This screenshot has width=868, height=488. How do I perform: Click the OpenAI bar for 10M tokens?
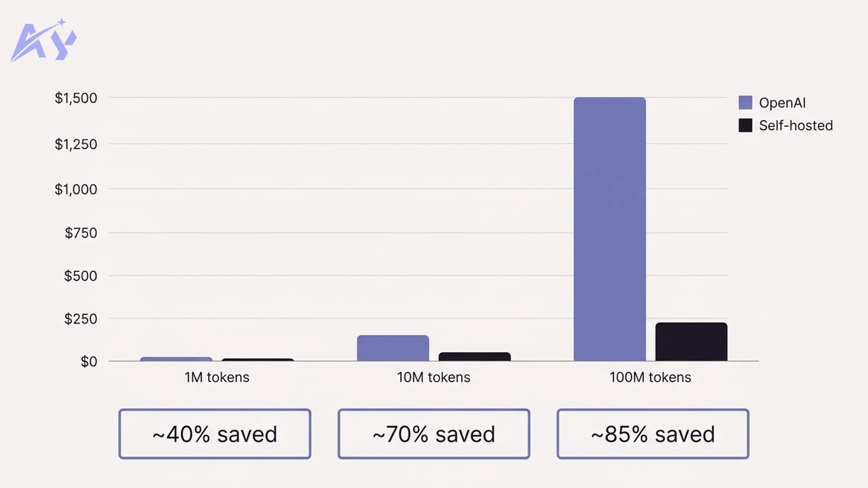(x=393, y=348)
